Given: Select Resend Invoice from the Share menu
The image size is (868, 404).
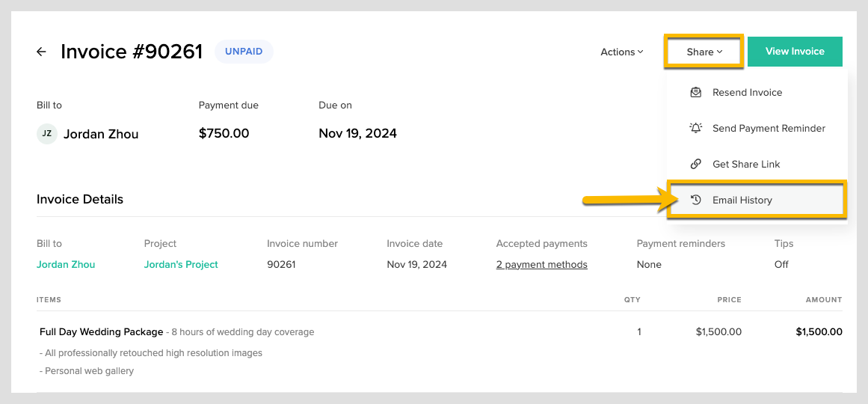Looking at the screenshot, I should pos(747,92).
